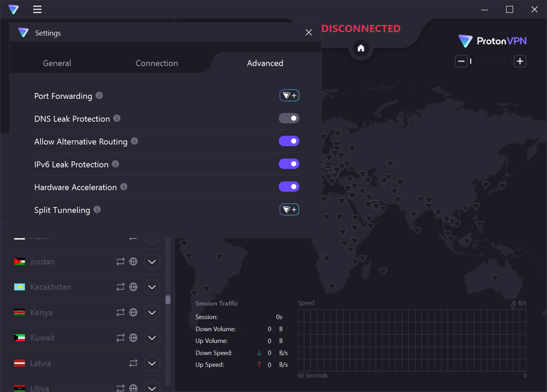Click the Session Traffic heading
Image resolution: width=547 pixels, height=392 pixels.
[217, 303]
